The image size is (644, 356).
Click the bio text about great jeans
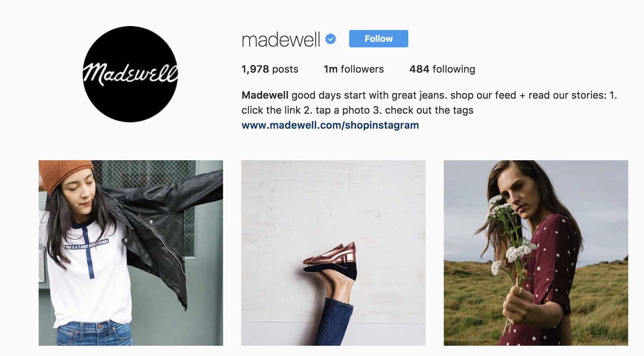pyautogui.click(x=429, y=103)
